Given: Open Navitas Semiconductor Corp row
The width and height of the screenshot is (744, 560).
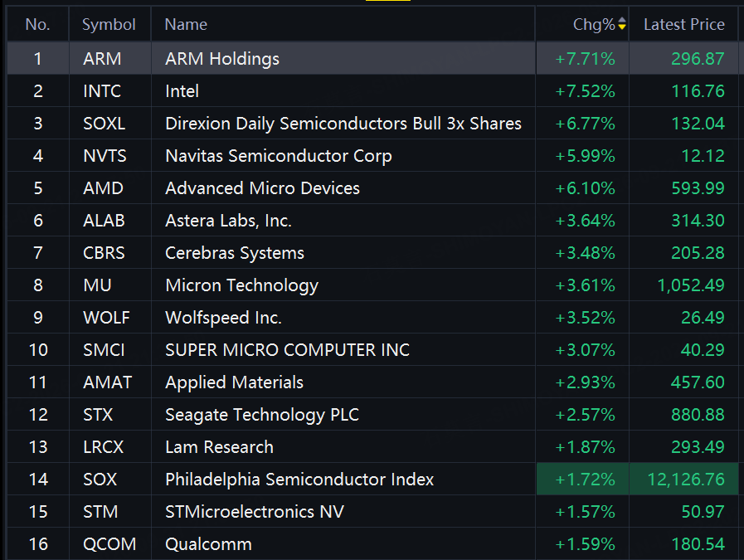Looking at the screenshot, I should point(372,156).
